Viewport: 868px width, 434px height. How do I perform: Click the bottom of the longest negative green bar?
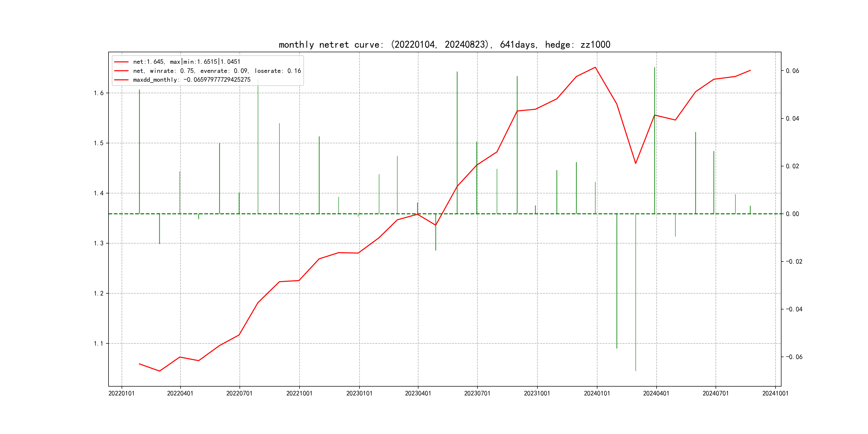[x=635, y=370]
